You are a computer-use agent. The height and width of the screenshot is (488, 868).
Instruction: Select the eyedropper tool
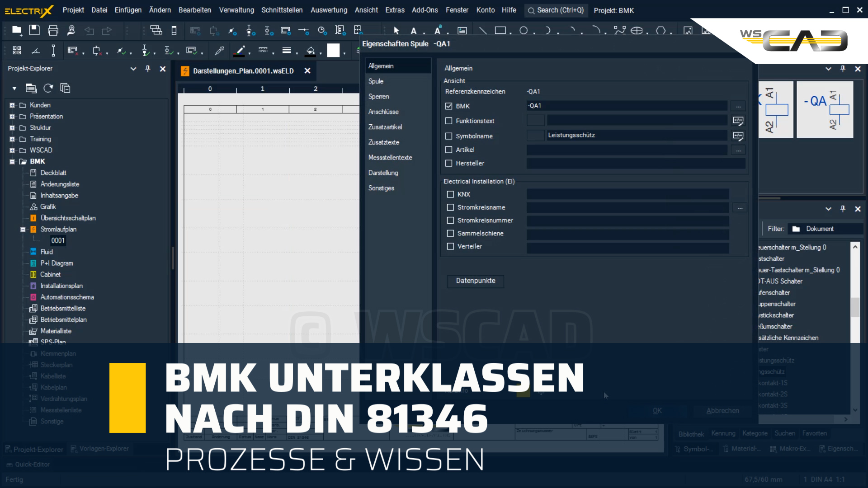[x=220, y=51]
